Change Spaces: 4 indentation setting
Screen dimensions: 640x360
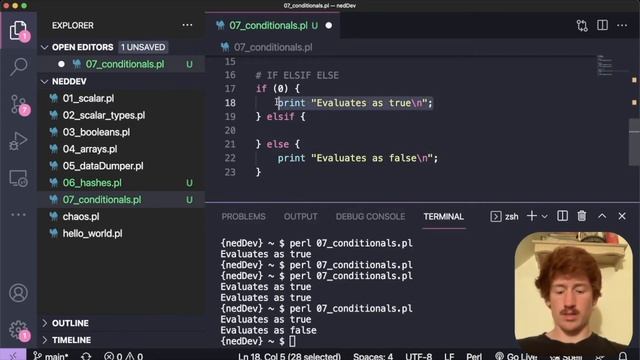pos(373,356)
